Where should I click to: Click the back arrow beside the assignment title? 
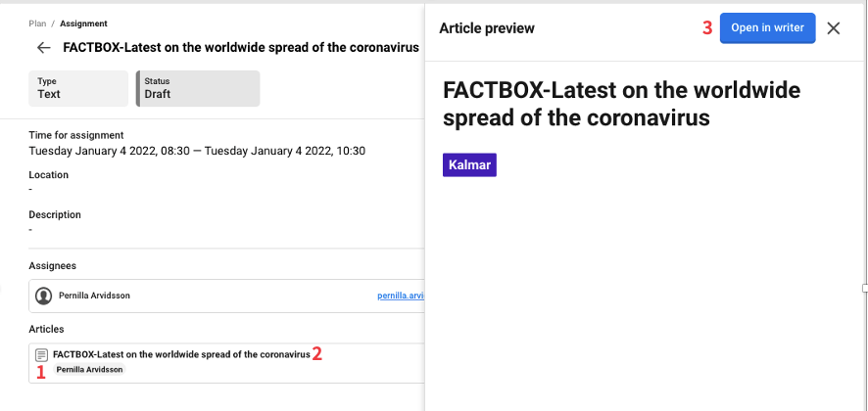coord(43,48)
